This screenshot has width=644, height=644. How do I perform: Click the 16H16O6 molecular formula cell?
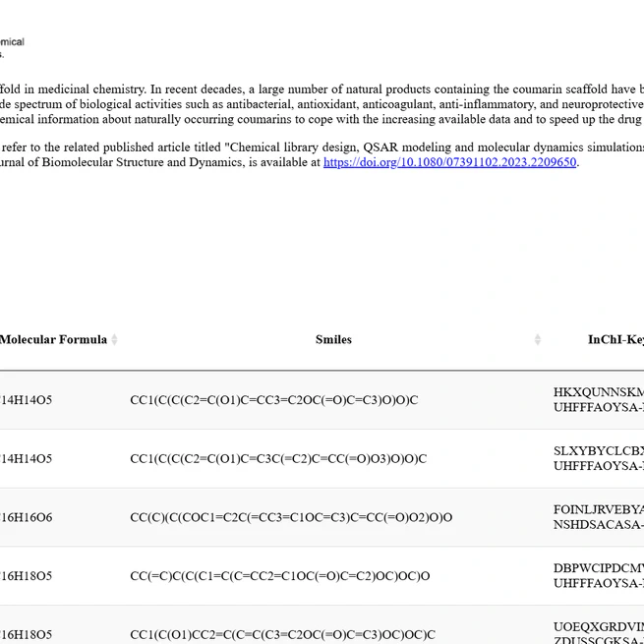[x=27, y=517]
